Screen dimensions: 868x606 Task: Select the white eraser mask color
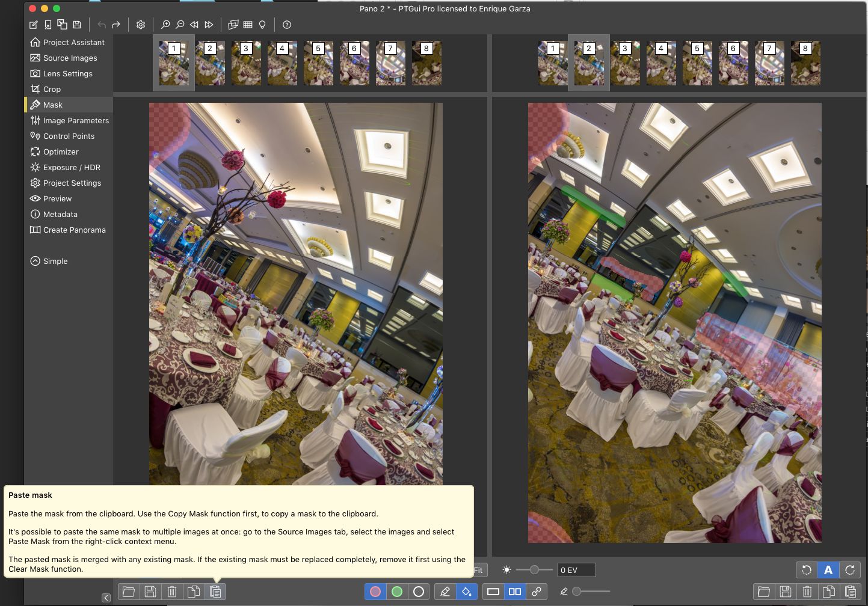tap(419, 592)
